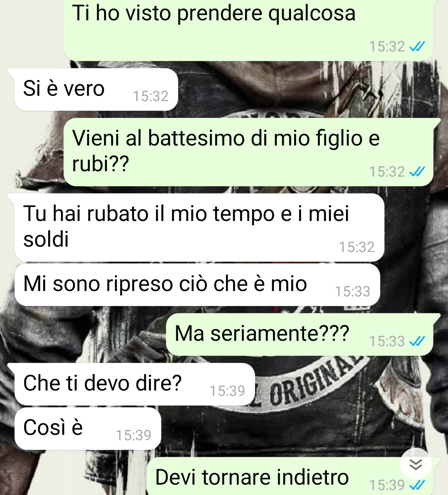Tap the read ticks on 'Vieni al battesimo' message
448x495 pixels.
[x=417, y=172]
